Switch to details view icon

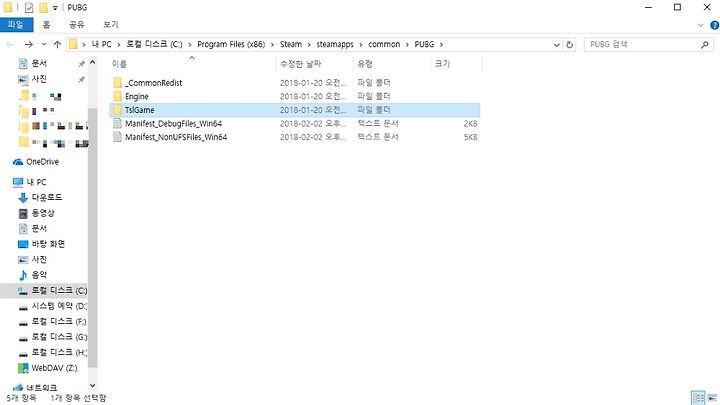[x=698, y=398]
